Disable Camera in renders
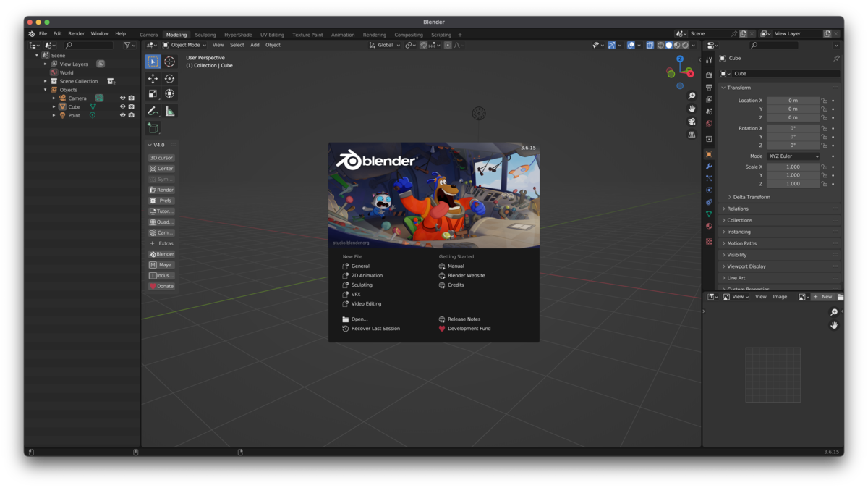This screenshot has height=488, width=868. click(131, 98)
